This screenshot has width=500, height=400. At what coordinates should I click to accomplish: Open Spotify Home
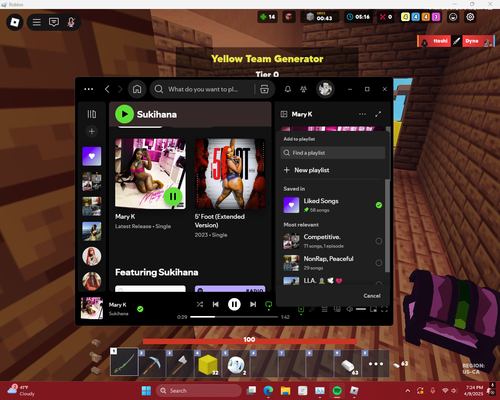(137, 89)
